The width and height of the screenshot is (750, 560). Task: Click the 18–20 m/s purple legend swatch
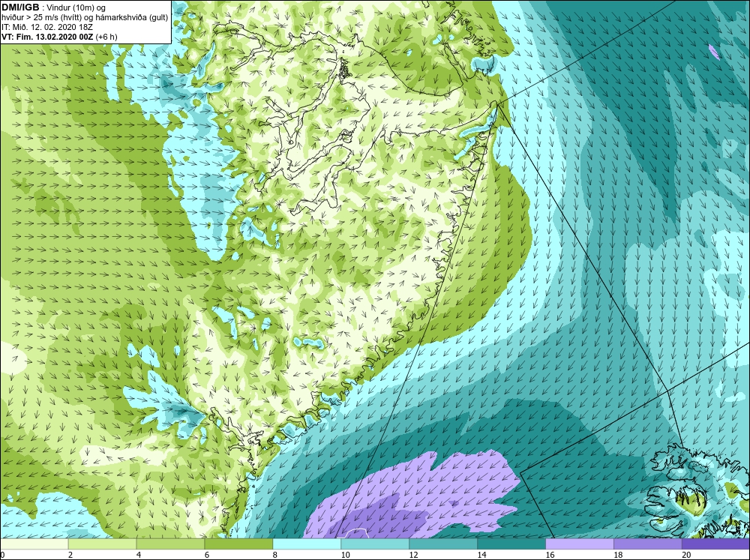[648, 544]
